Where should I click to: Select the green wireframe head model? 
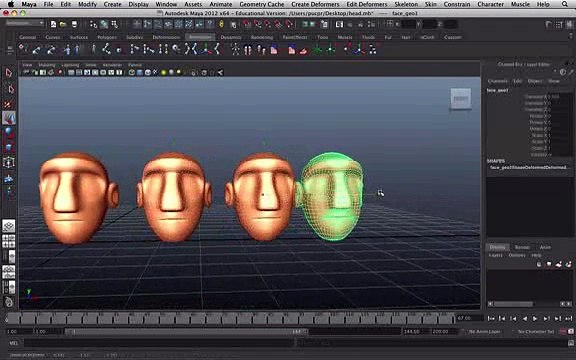tap(331, 197)
